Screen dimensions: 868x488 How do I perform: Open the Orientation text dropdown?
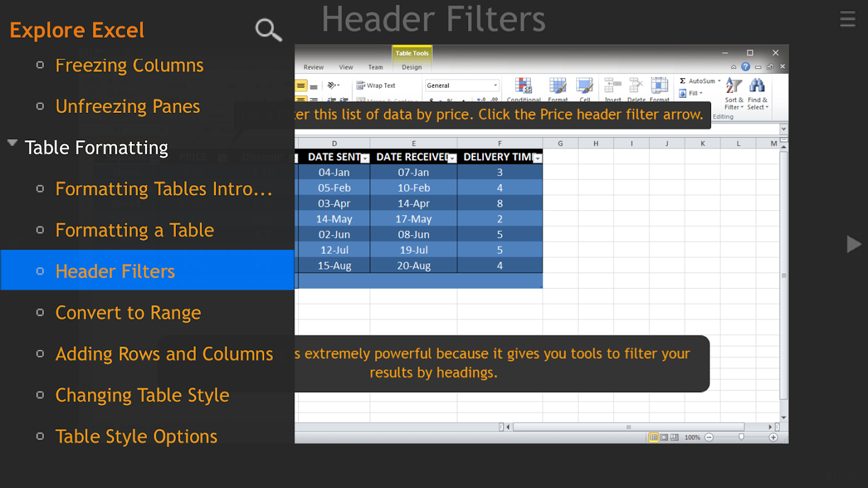tap(334, 85)
